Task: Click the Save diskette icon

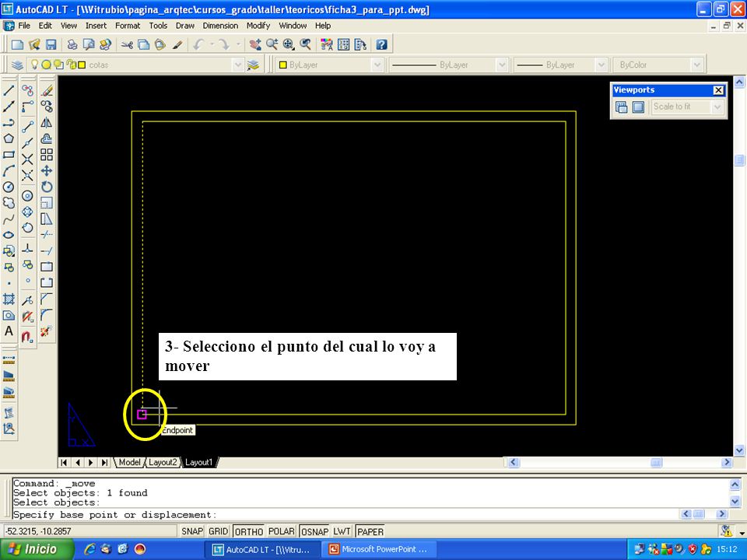Action: click(x=51, y=45)
